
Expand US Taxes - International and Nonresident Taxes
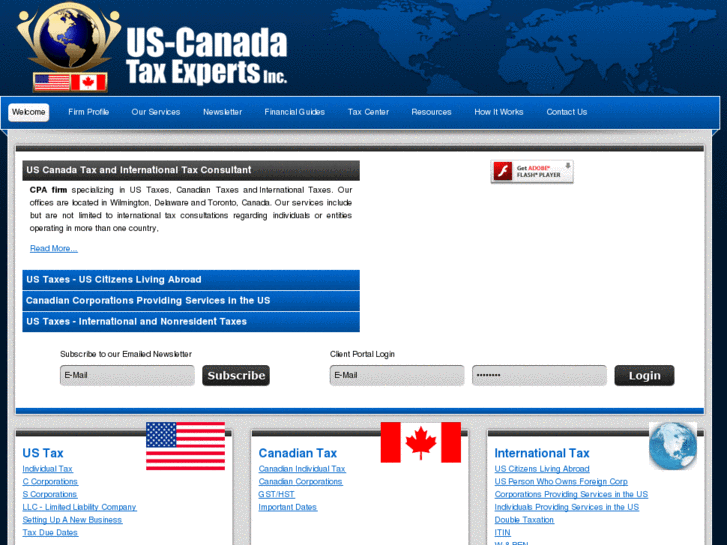pos(191,321)
